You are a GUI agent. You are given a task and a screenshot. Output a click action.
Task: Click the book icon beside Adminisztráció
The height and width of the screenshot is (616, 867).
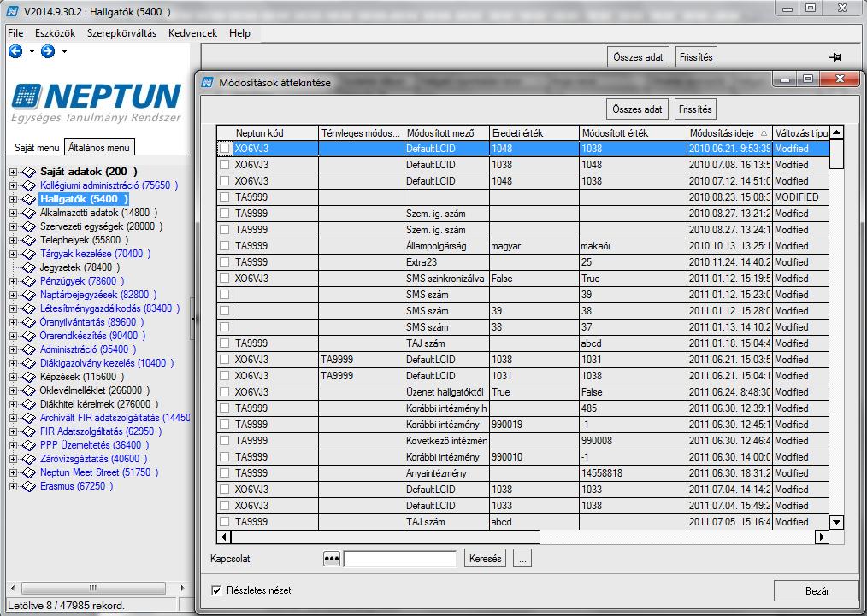29,349
